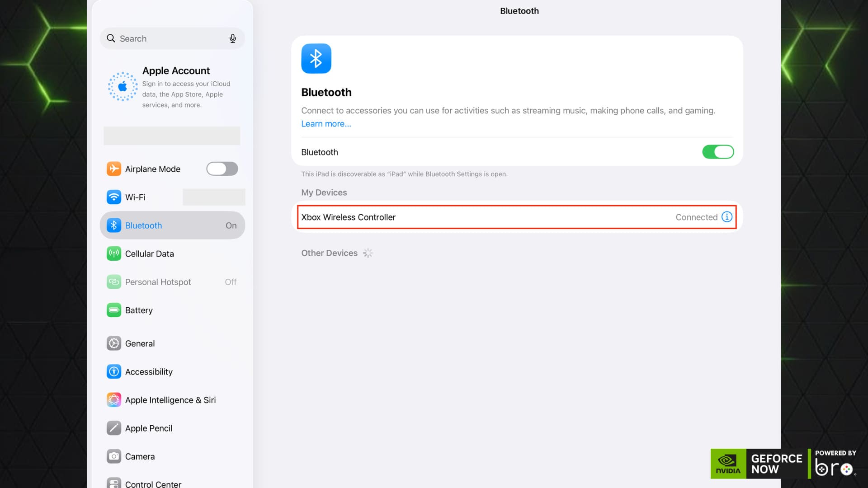Image resolution: width=868 pixels, height=488 pixels.
Task: Tap the Cellular Data antenna icon
Action: click(x=114, y=253)
